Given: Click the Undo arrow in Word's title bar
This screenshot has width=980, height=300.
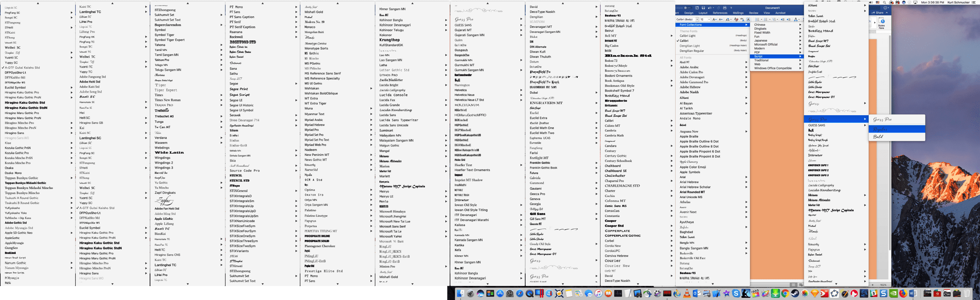Looking at the screenshot, I should [709, 8].
